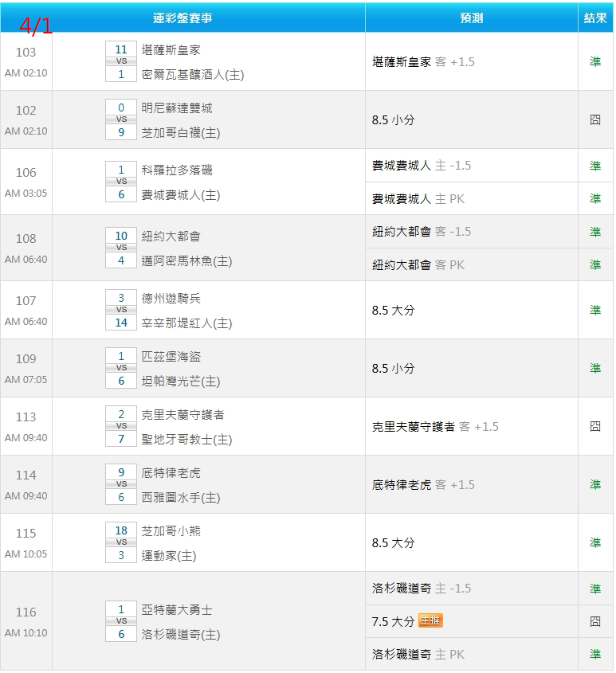
Task: Click prediction 洛杉磯道奇 主 -1.5
Action: click(422, 588)
